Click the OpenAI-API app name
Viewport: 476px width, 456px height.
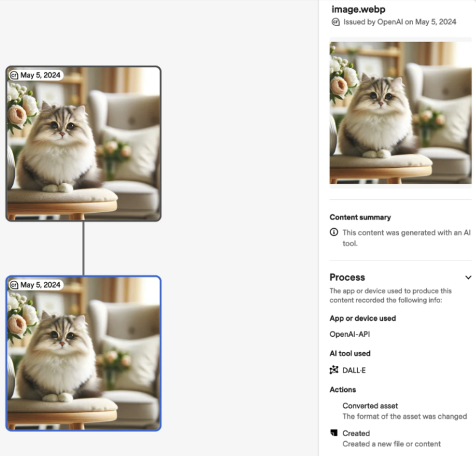(x=350, y=334)
